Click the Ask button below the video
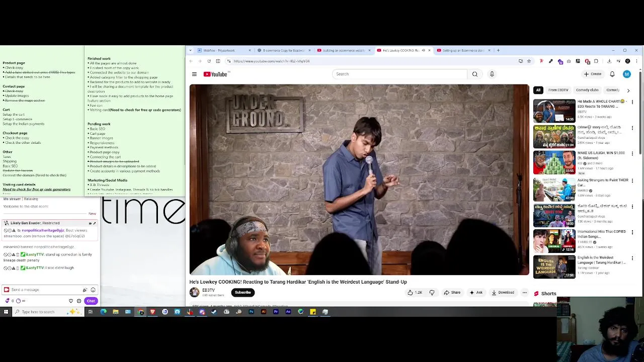The height and width of the screenshot is (362, 644). [x=476, y=293]
